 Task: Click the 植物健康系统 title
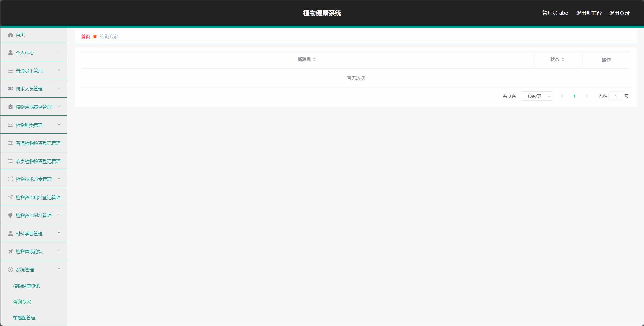click(322, 13)
